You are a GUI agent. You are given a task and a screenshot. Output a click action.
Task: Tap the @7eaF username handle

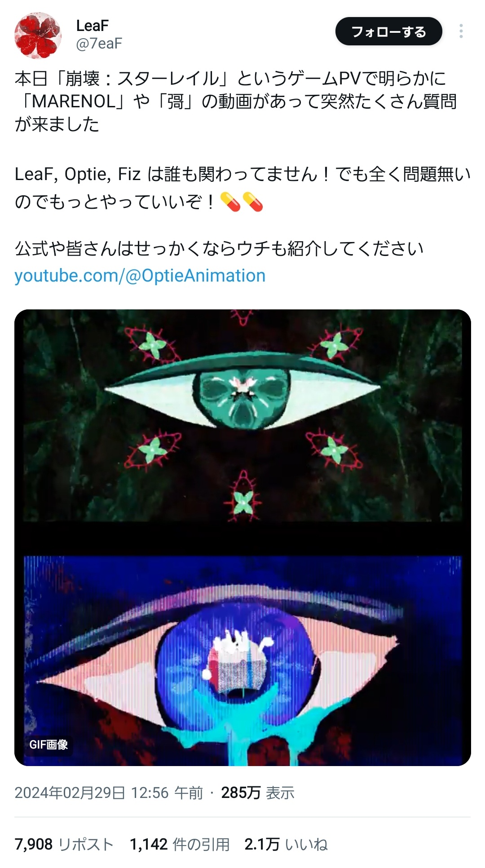99,44
